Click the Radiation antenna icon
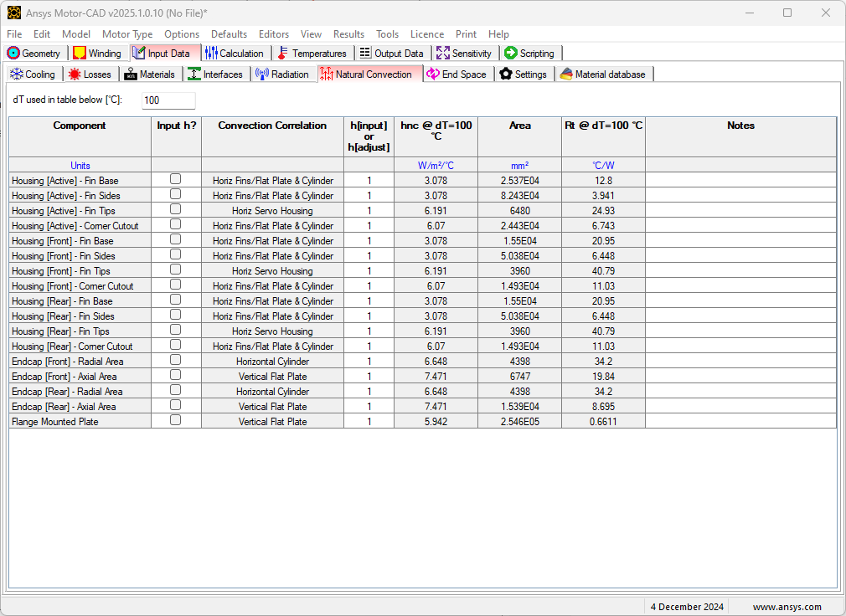The height and width of the screenshot is (616, 846). [262, 74]
